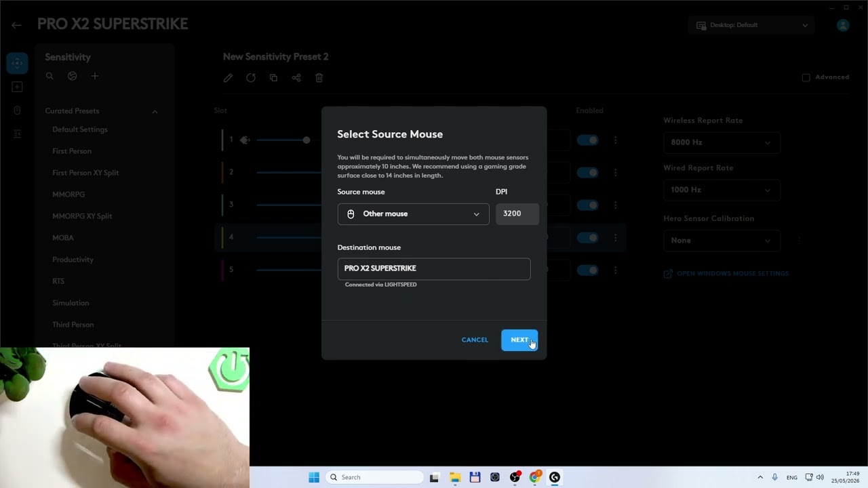Open the bottom settings icon in left sidebar

pyautogui.click(x=17, y=134)
